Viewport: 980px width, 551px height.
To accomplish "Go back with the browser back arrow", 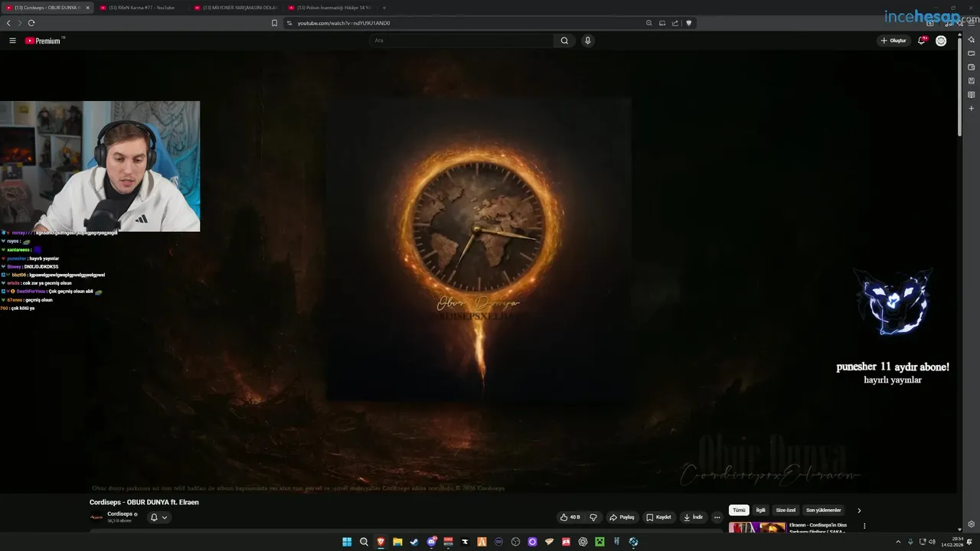I will click(8, 23).
